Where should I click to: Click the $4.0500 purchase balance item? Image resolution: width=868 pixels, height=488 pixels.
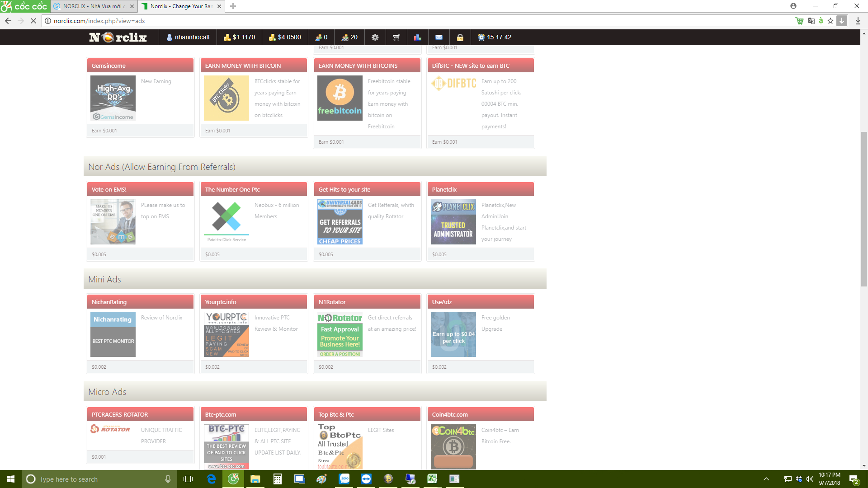[x=285, y=38]
